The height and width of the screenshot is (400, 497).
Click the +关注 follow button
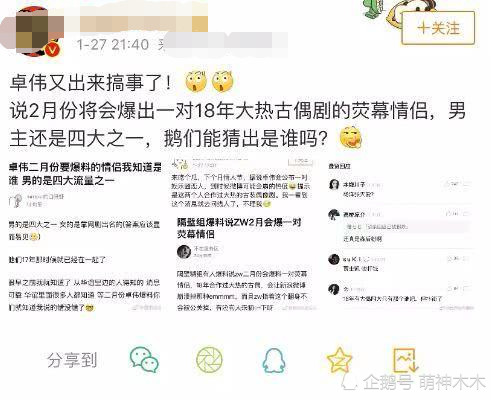[x=438, y=28]
